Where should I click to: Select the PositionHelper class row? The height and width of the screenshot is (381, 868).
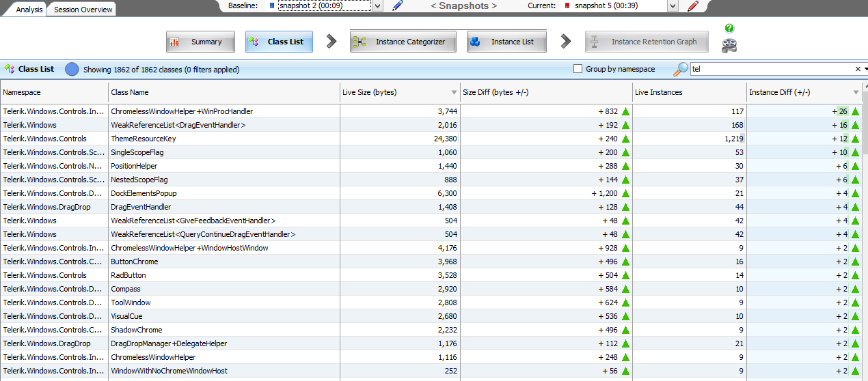point(431,166)
